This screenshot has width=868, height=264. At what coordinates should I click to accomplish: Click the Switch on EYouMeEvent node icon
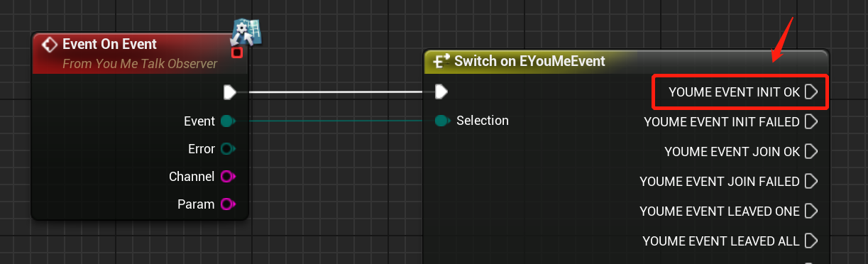pos(441,61)
